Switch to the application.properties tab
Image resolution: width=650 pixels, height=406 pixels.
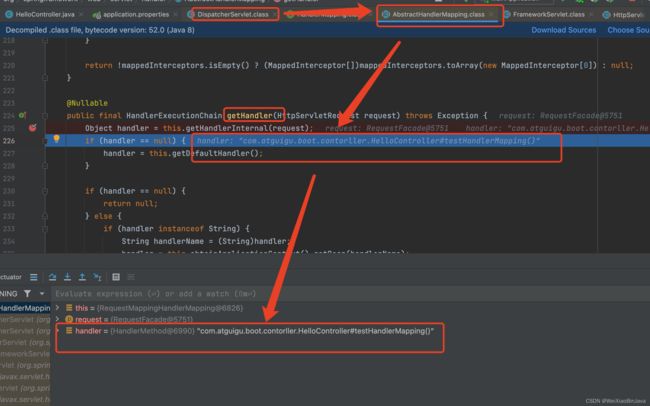(136, 15)
